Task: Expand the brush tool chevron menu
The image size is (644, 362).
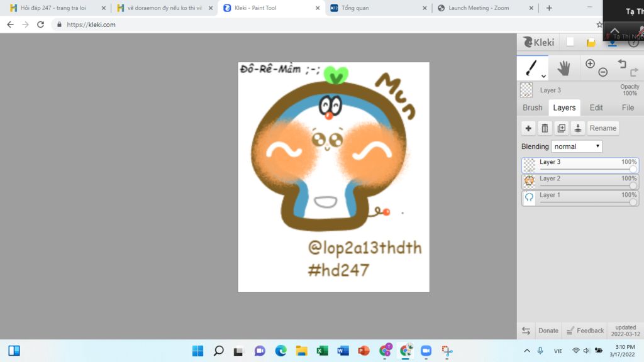Action: pos(543,76)
